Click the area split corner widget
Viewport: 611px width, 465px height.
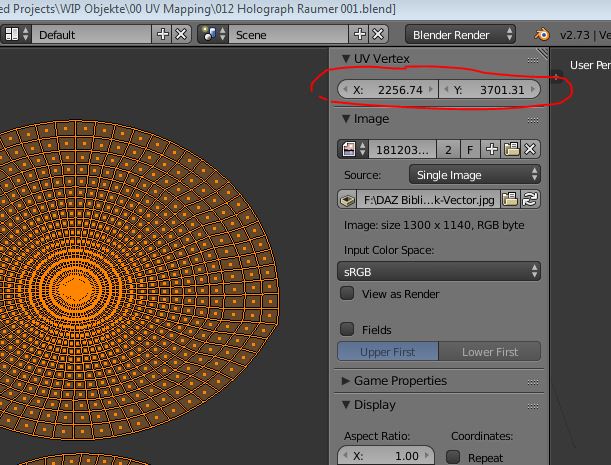(542, 54)
